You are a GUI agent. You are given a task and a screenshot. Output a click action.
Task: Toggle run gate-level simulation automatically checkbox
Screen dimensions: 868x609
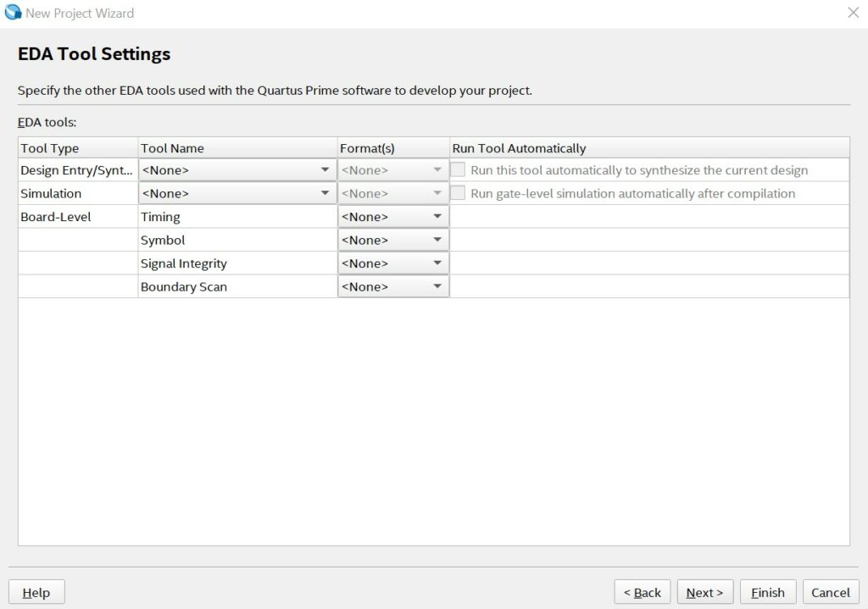click(x=458, y=193)
